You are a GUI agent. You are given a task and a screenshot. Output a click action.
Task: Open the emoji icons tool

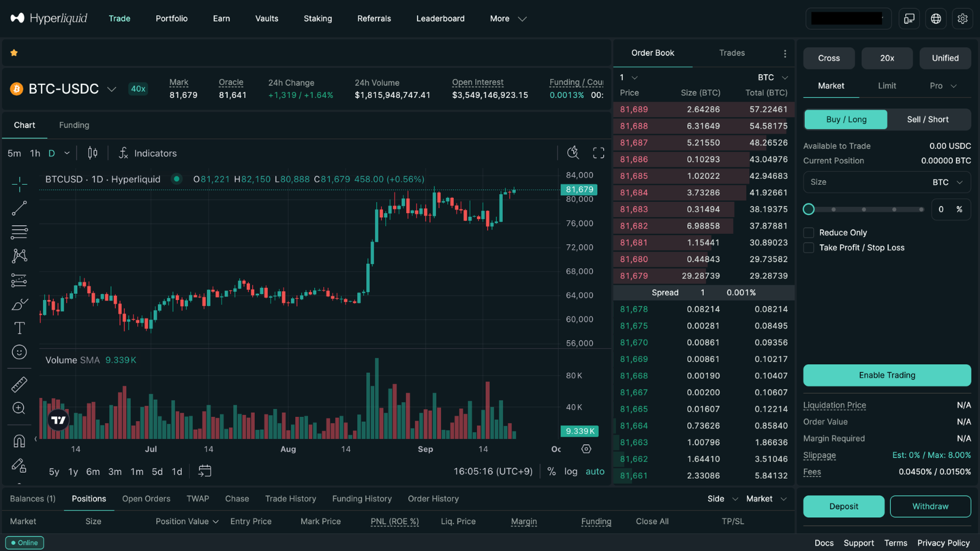tap(19, 352)
